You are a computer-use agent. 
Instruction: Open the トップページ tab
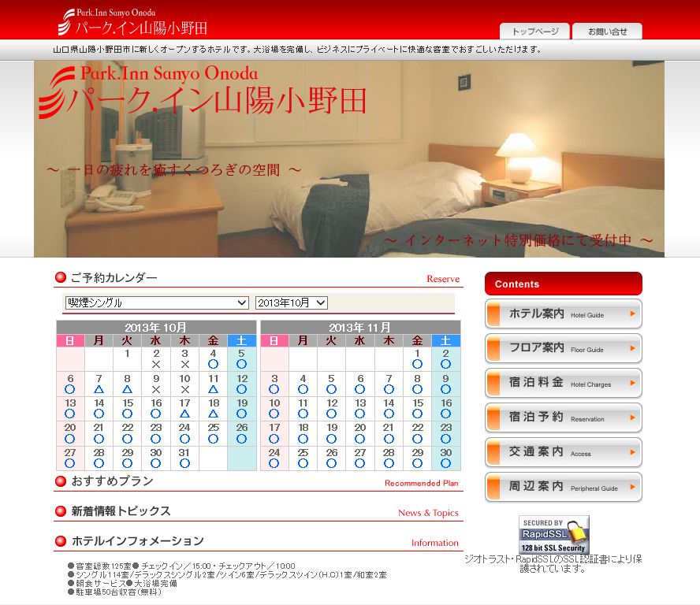[534, 32]
